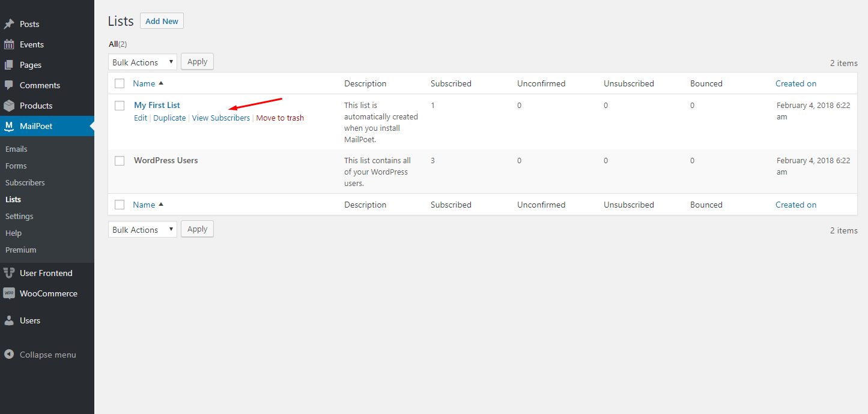The height and width of the screenshot is (414, 868).
Task: Click the Products box icon
Action: pyautogui.click(x=9, y=106)
